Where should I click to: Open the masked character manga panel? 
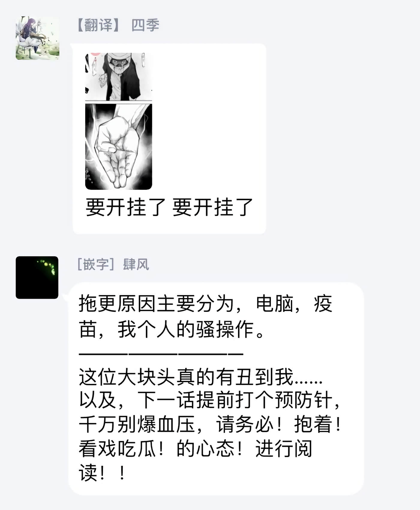118,76
